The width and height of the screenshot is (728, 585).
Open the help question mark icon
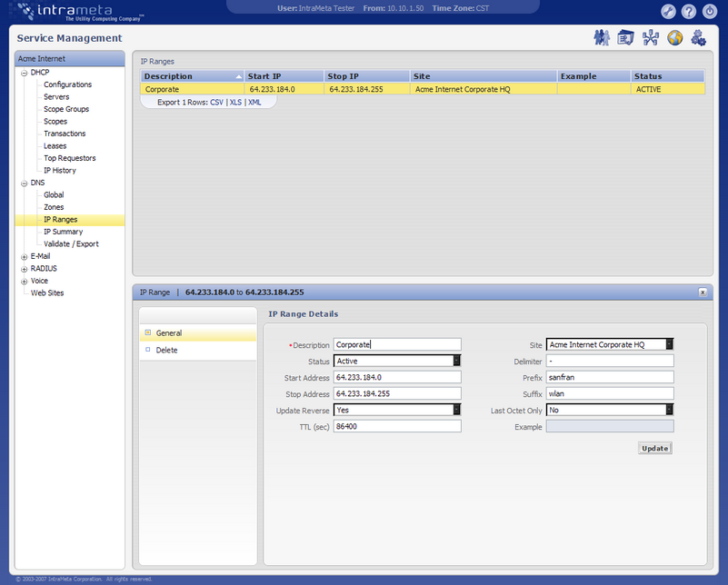coord(689,11)
